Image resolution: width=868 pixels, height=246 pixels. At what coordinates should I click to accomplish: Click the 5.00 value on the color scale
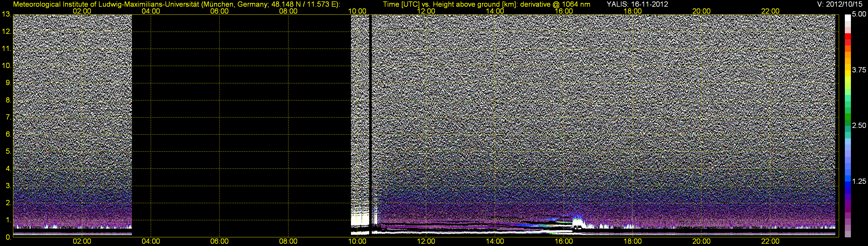click(x=858, y=14)
